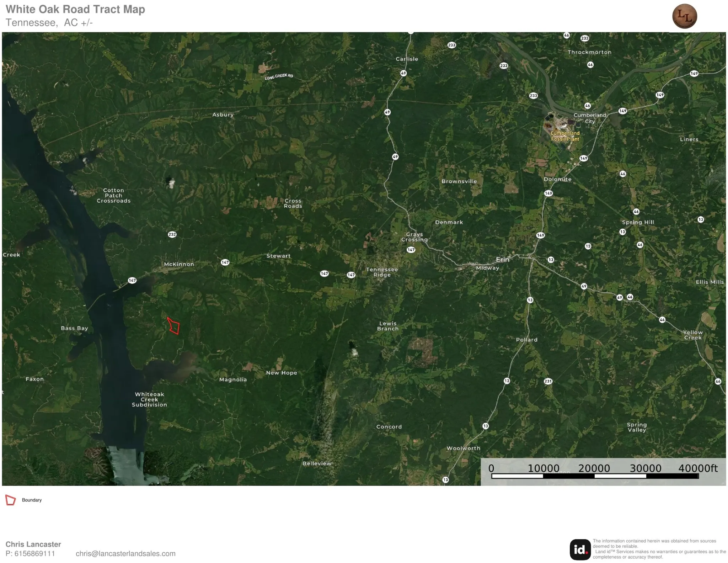Click the Boundary legend text
Screen dimensions: 728x563
[32, 500]
